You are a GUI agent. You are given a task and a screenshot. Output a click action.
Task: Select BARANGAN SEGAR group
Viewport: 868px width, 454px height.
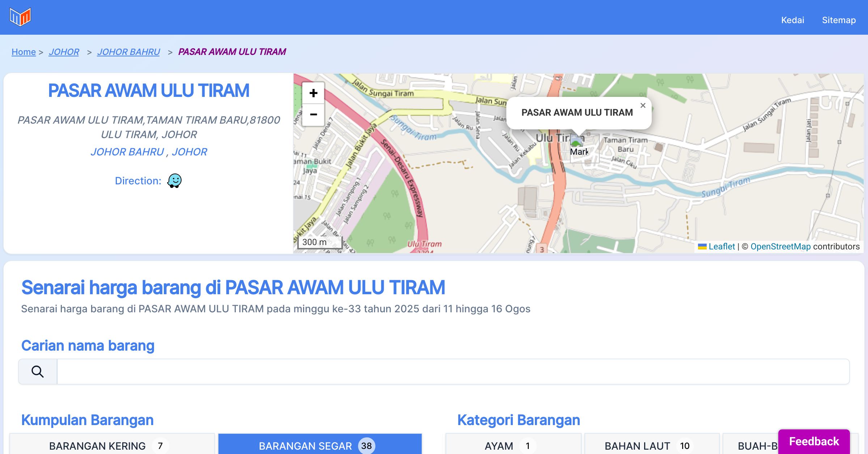[320, 445]
